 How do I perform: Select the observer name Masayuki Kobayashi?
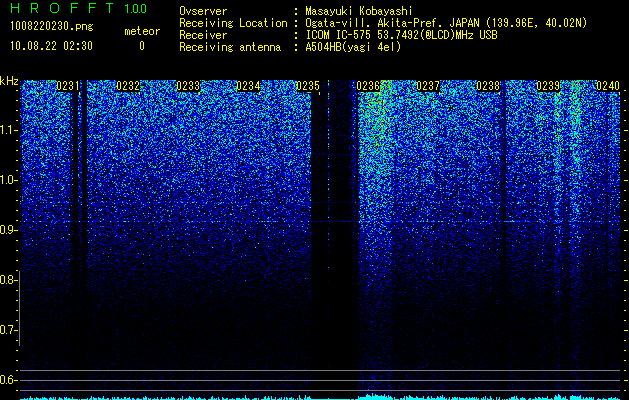click(x=359, y=11)
